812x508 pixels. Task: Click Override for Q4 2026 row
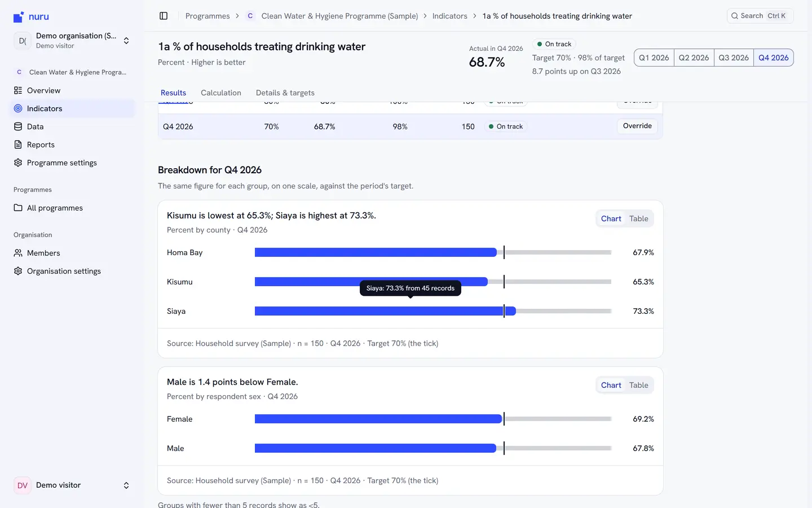tap(637, 126)
